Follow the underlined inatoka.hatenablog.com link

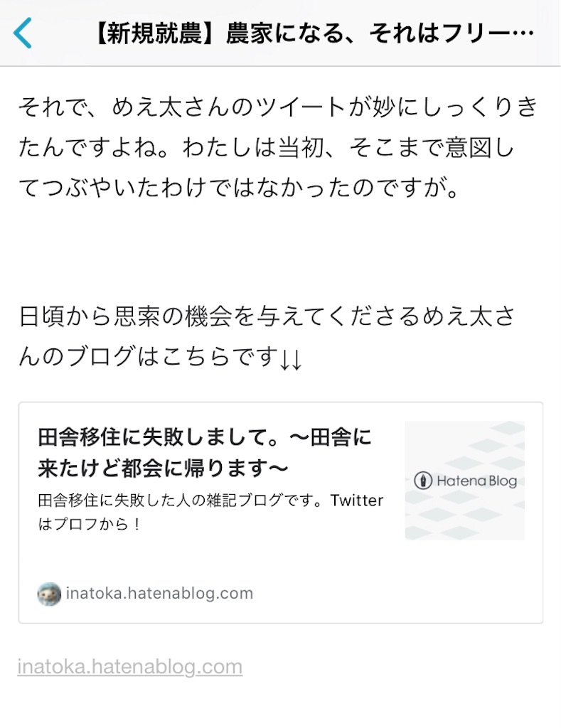point(121,665)
